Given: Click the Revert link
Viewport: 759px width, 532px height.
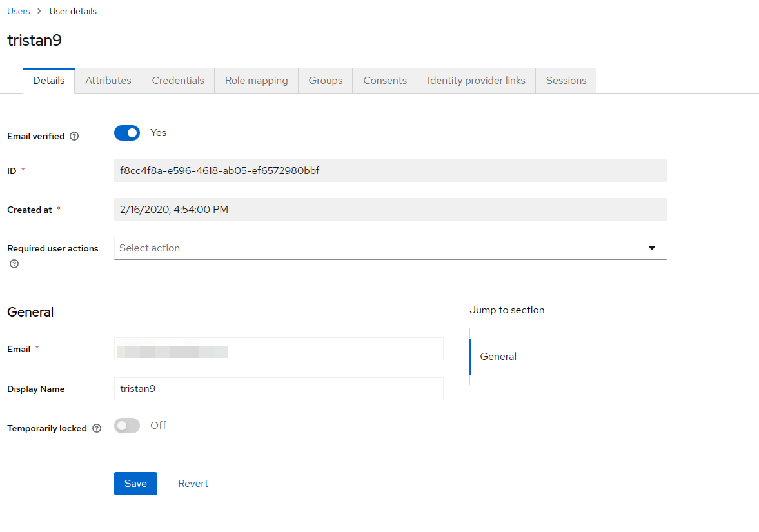Looking at the screenshot, I should tap(193, 483).
